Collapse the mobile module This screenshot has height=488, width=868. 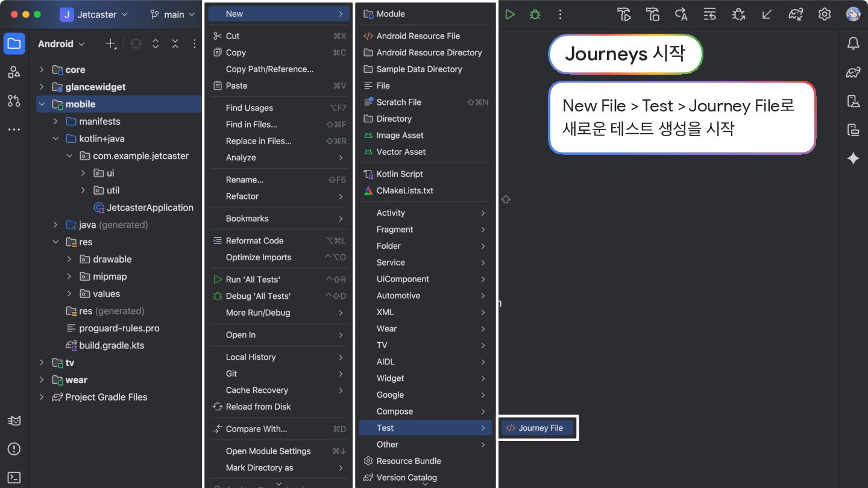point(42,104)
